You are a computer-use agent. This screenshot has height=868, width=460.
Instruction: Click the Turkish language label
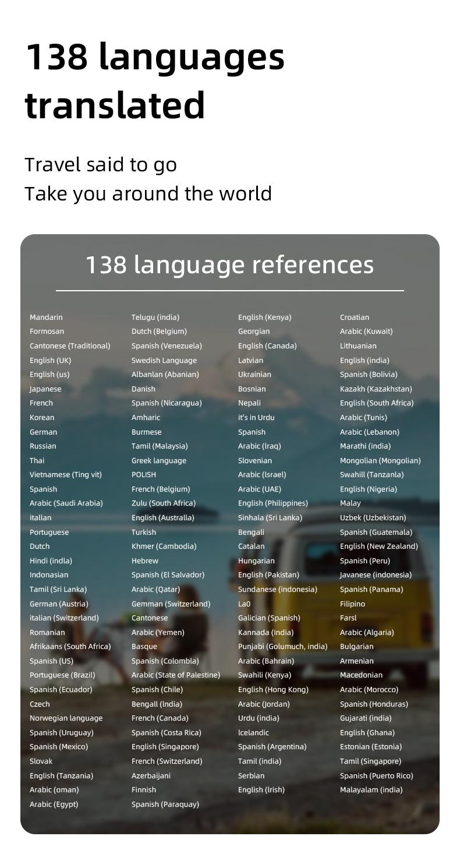pos(144,532)
